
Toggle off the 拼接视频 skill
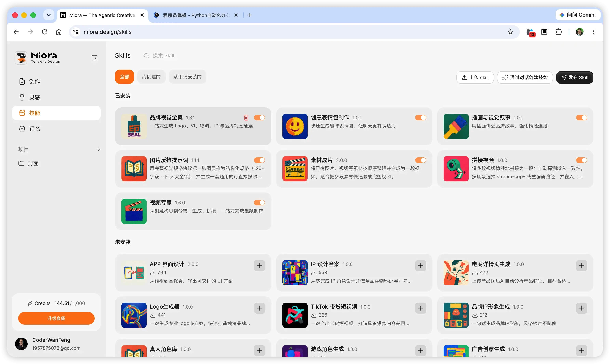[x=581, y=160]
